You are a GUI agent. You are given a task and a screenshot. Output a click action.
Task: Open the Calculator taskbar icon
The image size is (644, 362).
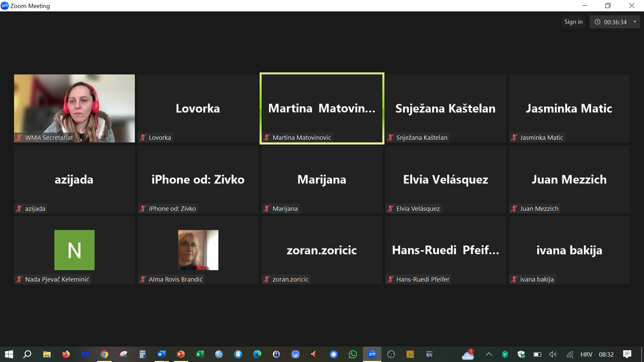click(142, 354)
